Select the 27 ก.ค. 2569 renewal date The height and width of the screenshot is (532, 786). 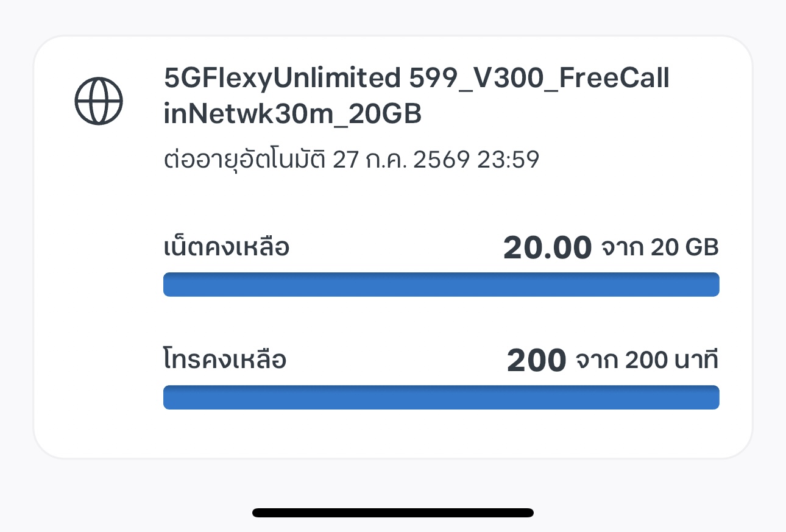click(402, 160)
